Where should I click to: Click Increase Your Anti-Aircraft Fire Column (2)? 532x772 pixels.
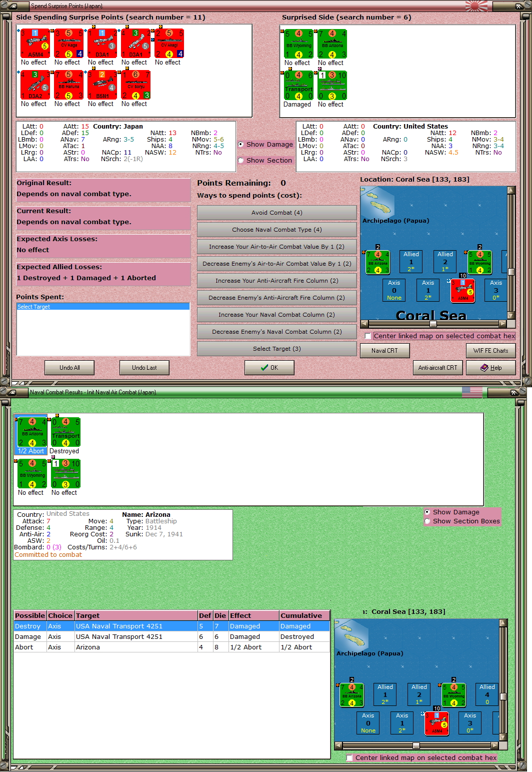point(276,281)
